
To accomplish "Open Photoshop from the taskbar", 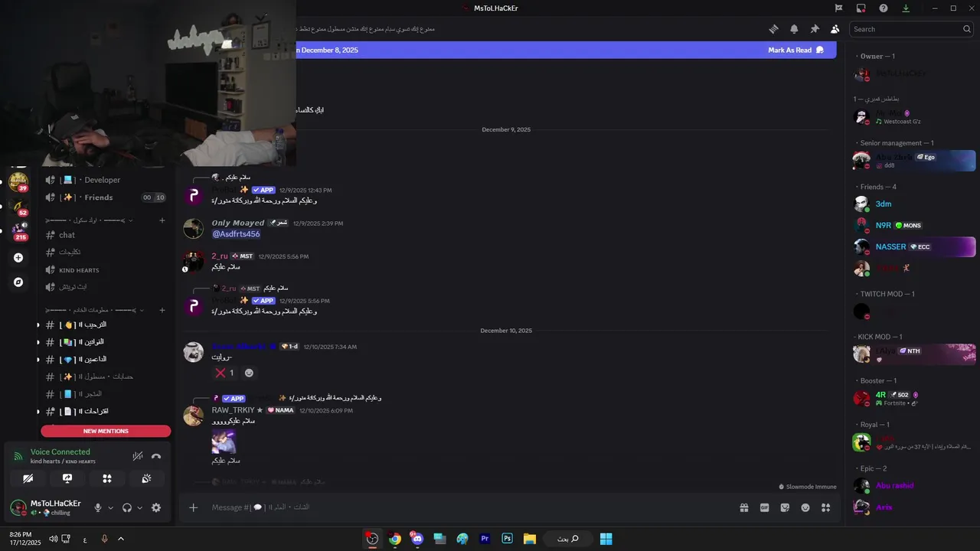I will pyautogui.click(x=507, y=539).
